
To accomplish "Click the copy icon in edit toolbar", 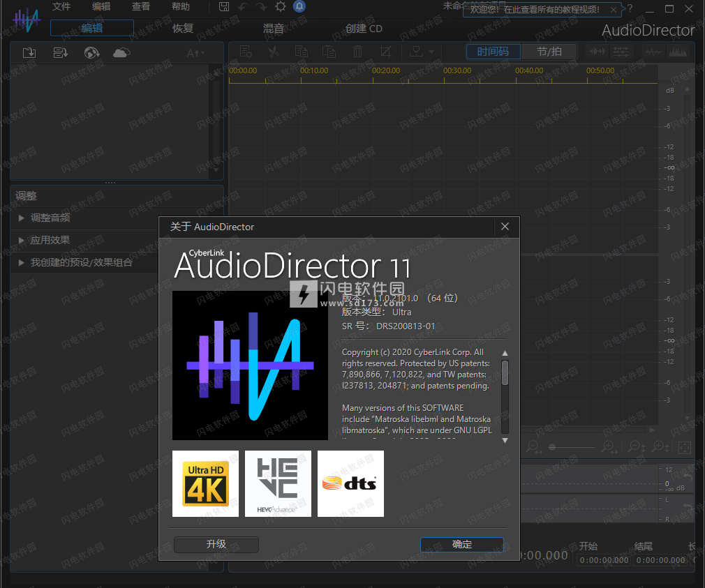I will 302,52.
